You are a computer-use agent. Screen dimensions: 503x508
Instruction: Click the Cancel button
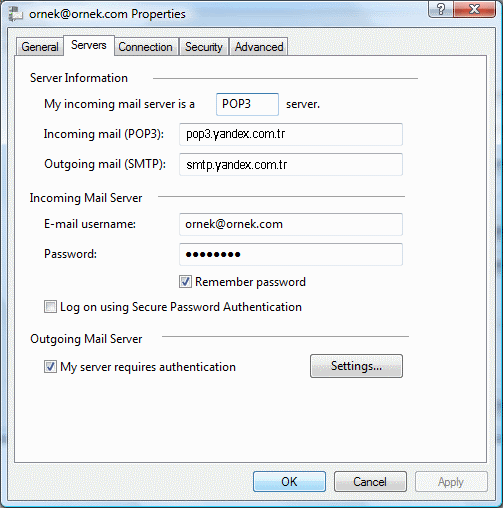pyautogui.click(x=370, y=481)
